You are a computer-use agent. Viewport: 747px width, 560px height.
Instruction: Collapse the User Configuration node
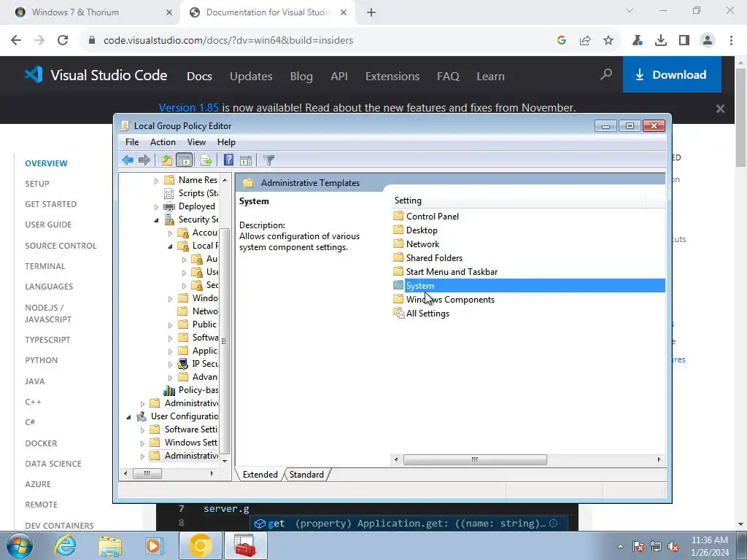128,416
